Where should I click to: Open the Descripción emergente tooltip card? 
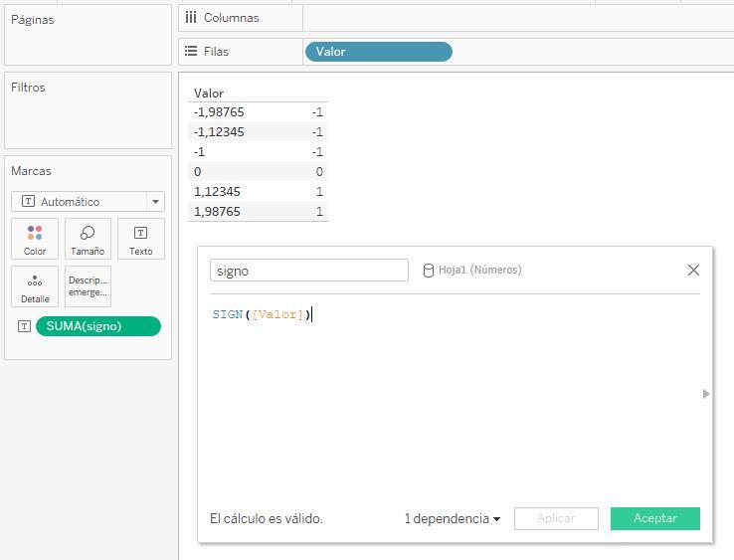click(88, 286)
